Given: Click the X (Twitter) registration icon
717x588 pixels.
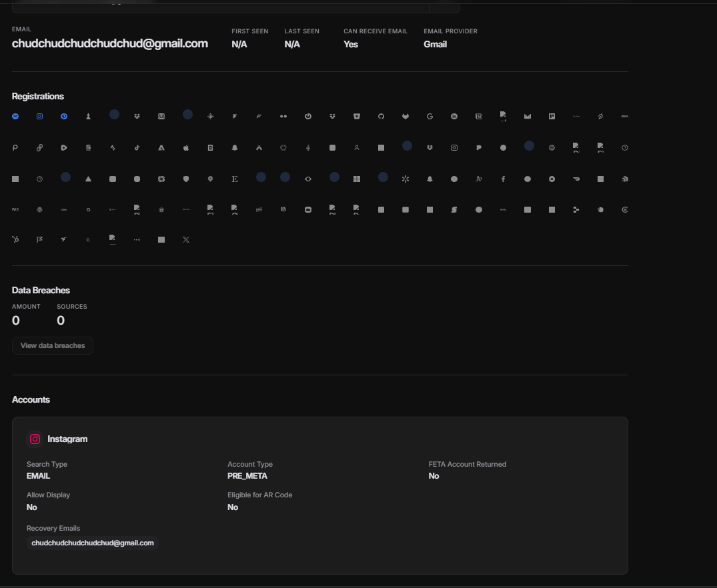Looking at the screenshot, I should coord(186,239).
